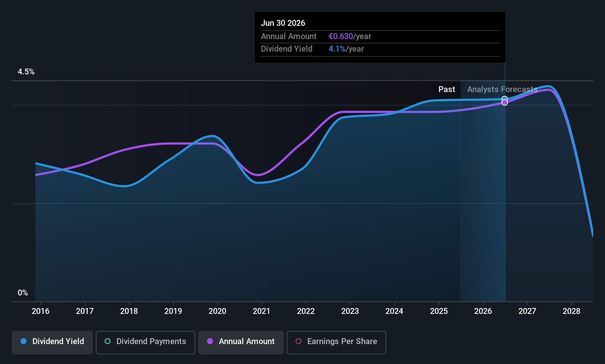Screen dimensions: 605x364
Task: Click the Jun 30 2026 tooltip date
Action: (x=283, y=23)
